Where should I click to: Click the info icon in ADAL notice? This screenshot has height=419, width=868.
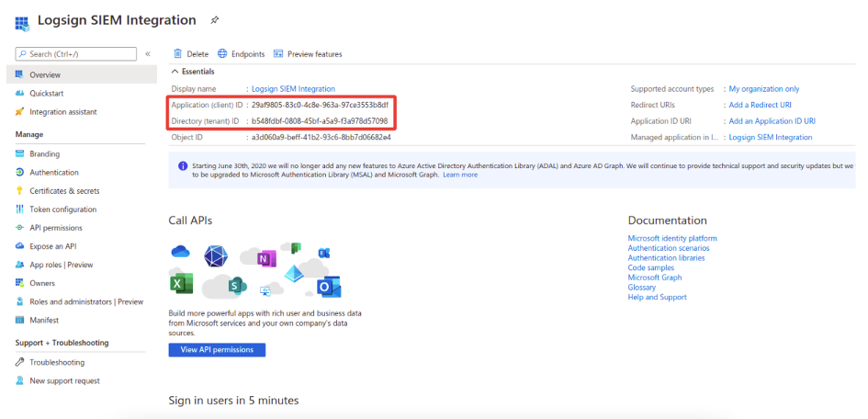183,166
